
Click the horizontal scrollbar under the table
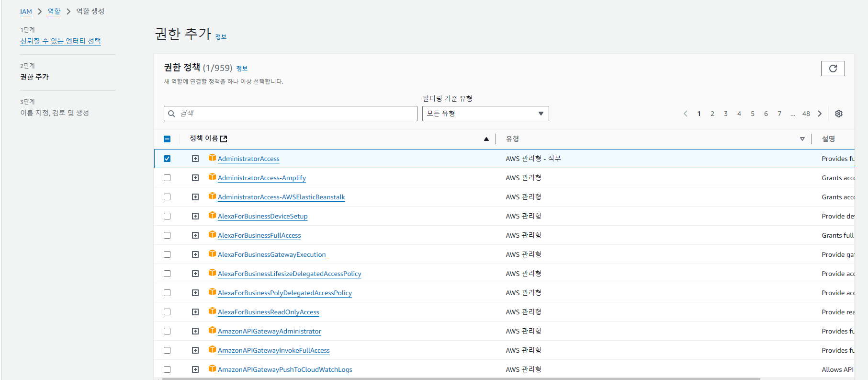tap(461, 379)
